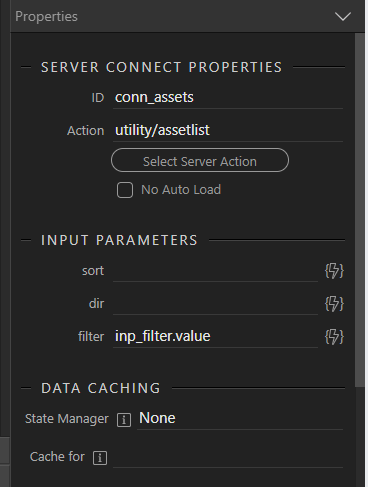Click the Data Caching section heading
This screenshot has width=368, height=487.
(x=101, y=388)
